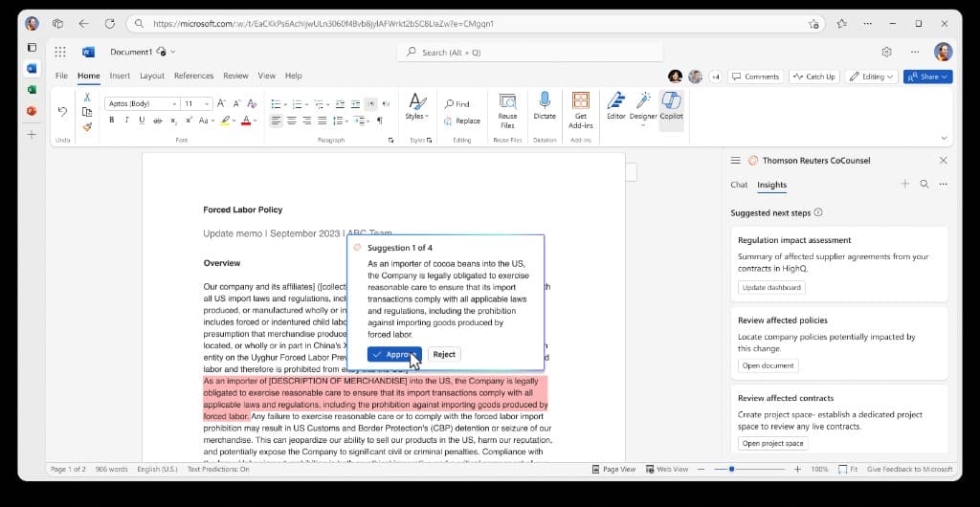
Task: Open the Comments pane button
Action: (756, 77)
